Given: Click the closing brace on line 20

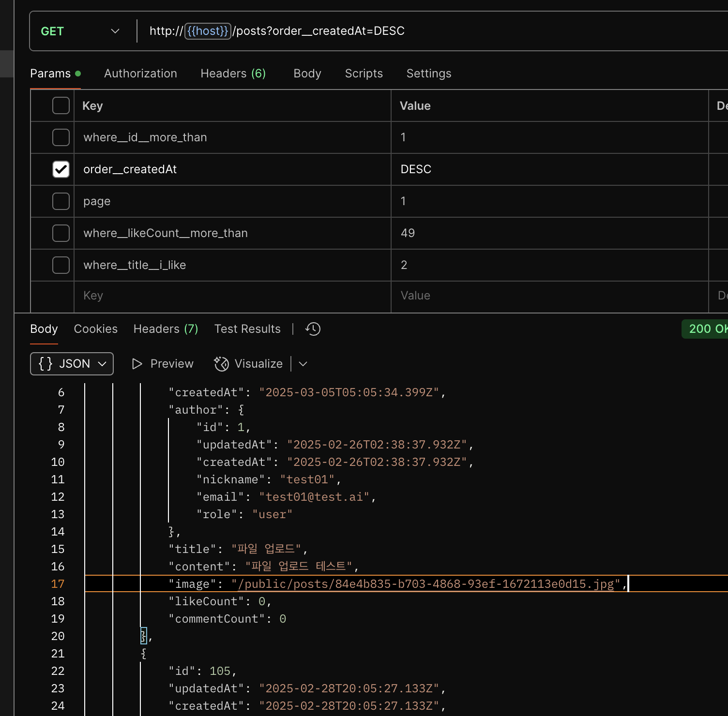Looking at the screenshot, I should tap(143, 636).
